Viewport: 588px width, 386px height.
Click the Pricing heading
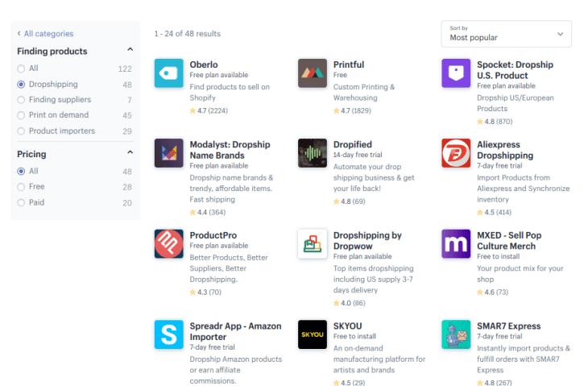pyautogui.click(x=31, y=154)
